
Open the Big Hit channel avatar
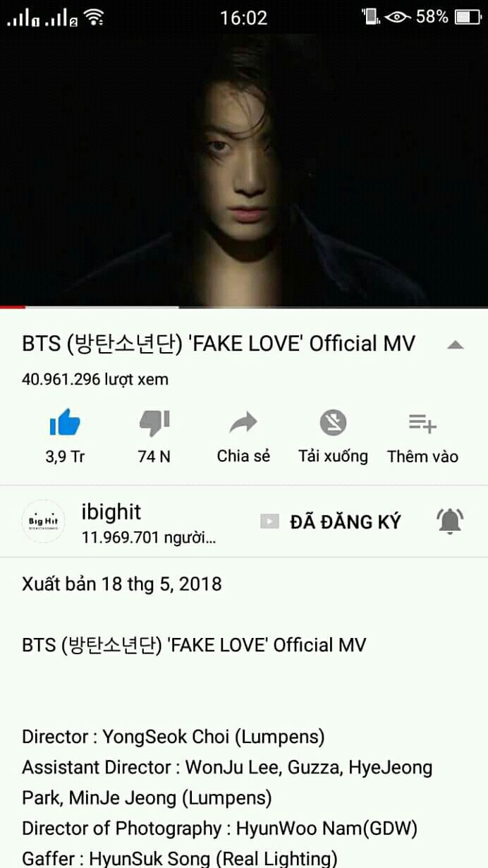44,522
